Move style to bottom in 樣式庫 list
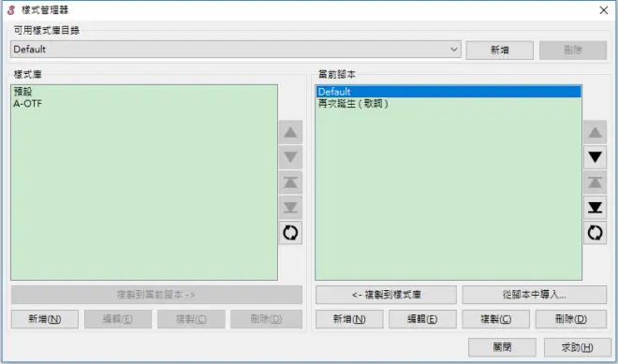Viewport: 618px width, 364px height. pos(290,208)
